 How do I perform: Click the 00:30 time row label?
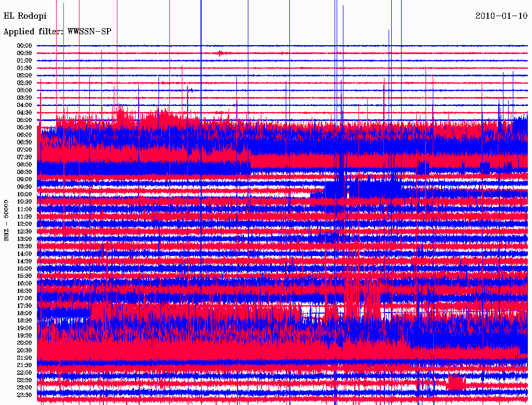[x=24, y=53]
